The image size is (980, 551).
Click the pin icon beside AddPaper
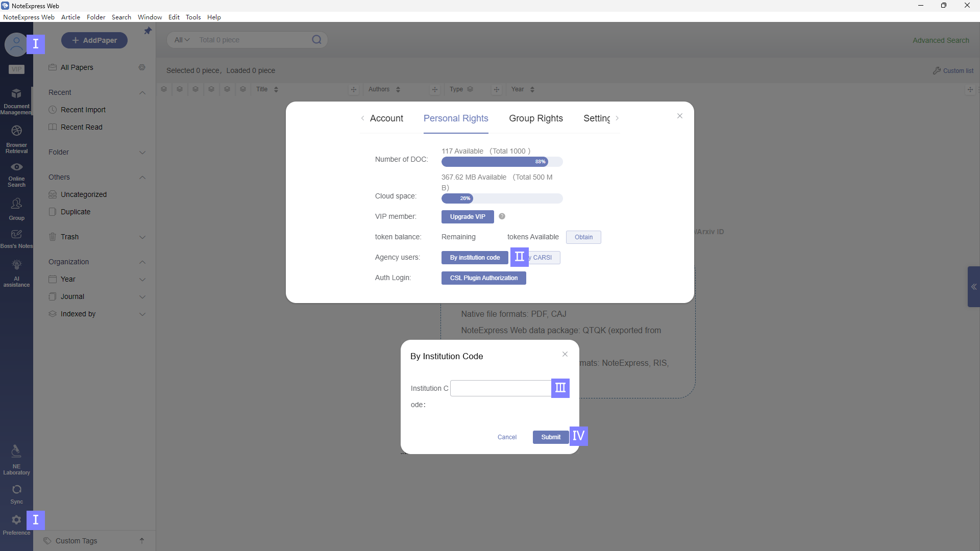pos(148,31)
